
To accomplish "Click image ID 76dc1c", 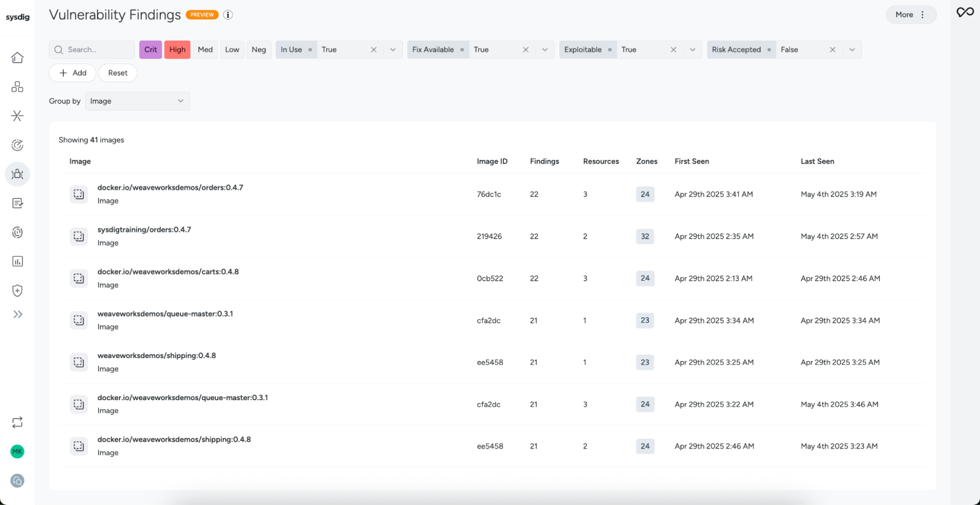I will [489, 194].
